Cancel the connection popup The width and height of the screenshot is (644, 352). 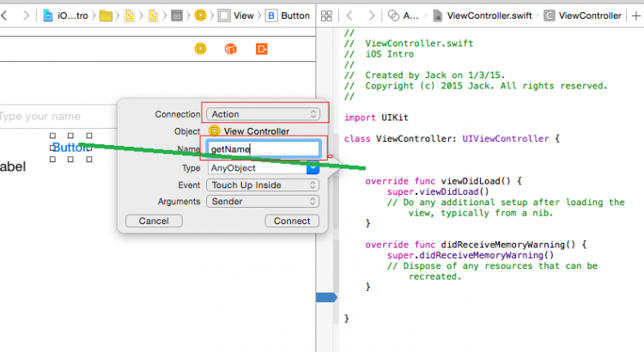(154, 221)
